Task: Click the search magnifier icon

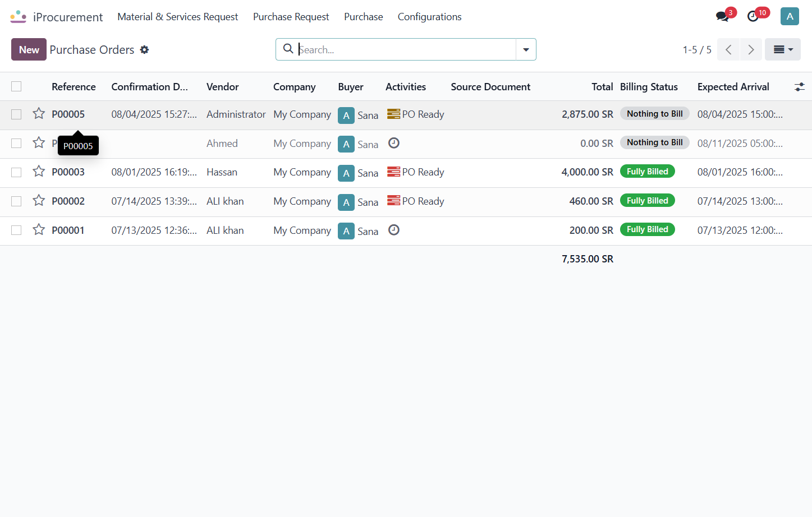Action: (288, 49)
